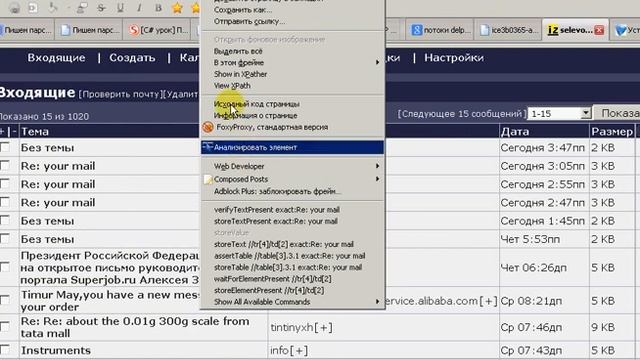Apply underline with the U toolbar icon
Screen dimensions: 640x360
click(120, 8)
